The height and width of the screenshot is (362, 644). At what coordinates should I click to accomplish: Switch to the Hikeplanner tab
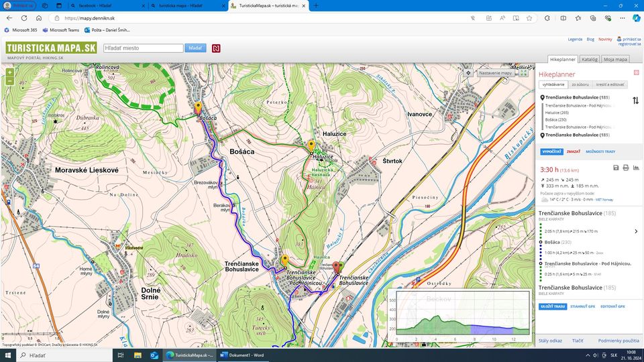563,59
